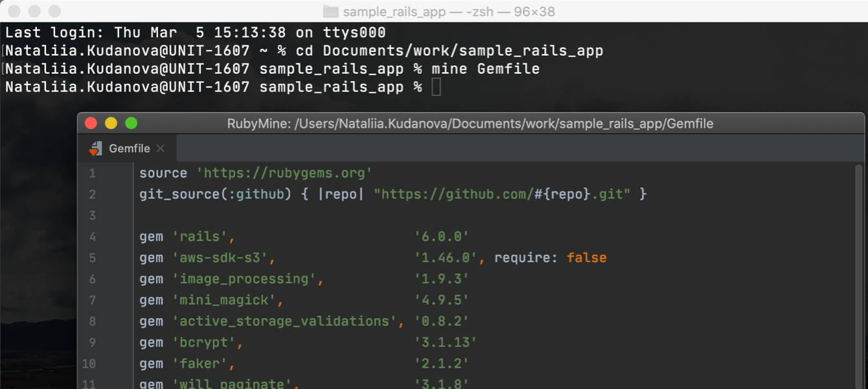Click version '6.0.0' on the rails line

pyautogui.click(x=442, y=237)
